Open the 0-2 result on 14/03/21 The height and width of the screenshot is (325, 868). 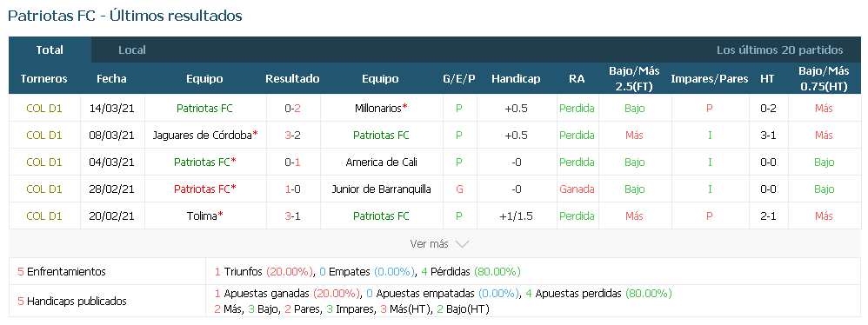(x=293, y=109)
